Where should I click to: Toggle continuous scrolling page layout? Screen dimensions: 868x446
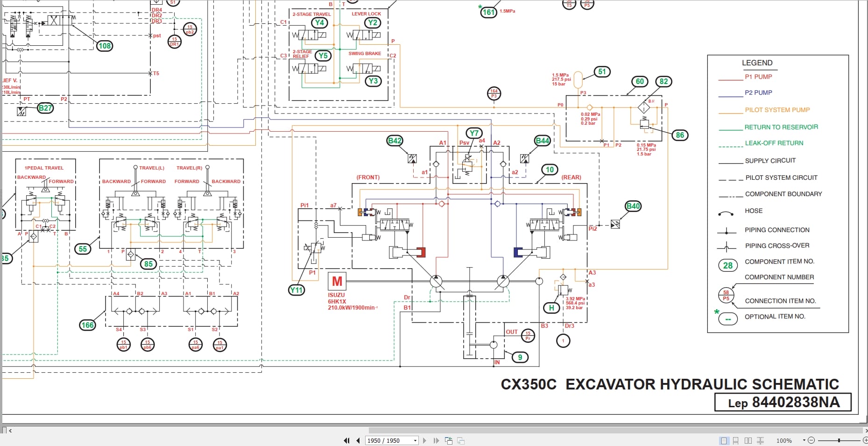coord(736,440)
